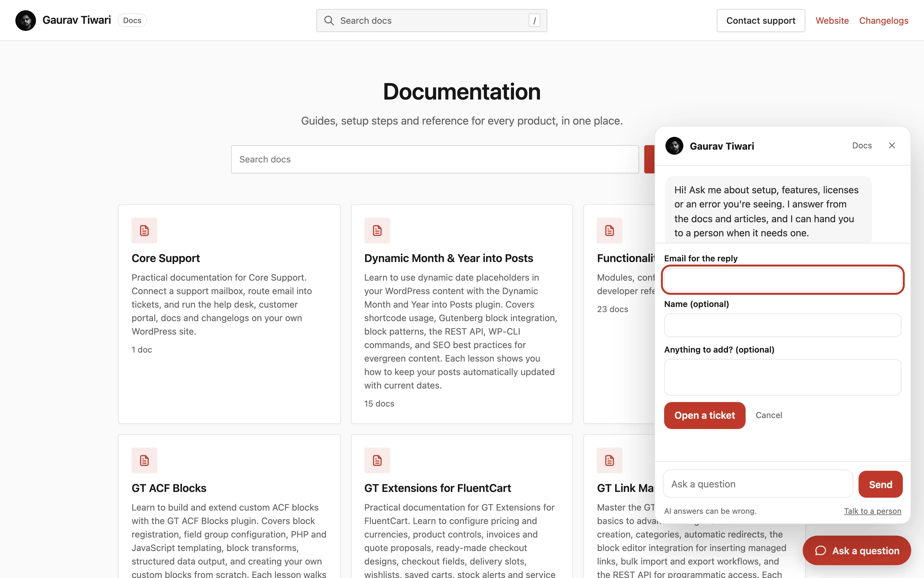Focus the Ask a question input

click(758, 484)
